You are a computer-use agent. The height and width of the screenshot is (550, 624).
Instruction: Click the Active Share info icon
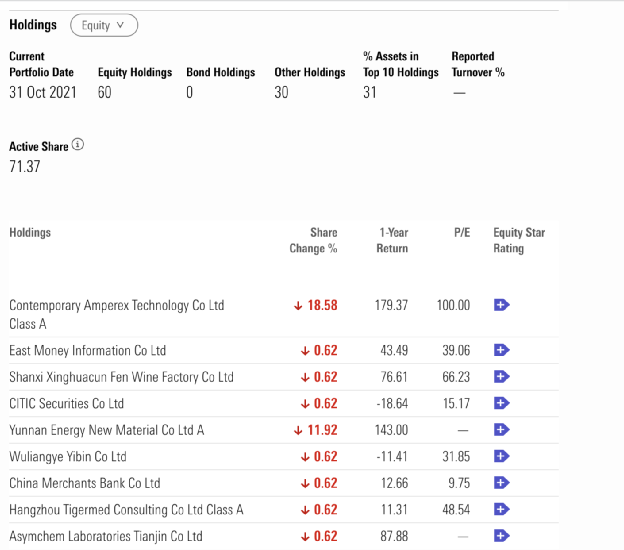78,145
